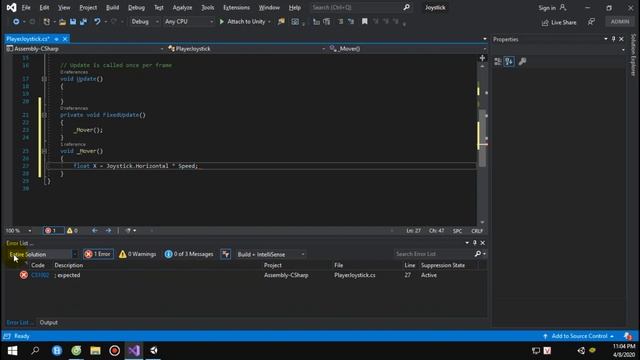The image size is (640, 360).
Task: Collapse the _Mover method outline
Action: coord(44,151)
